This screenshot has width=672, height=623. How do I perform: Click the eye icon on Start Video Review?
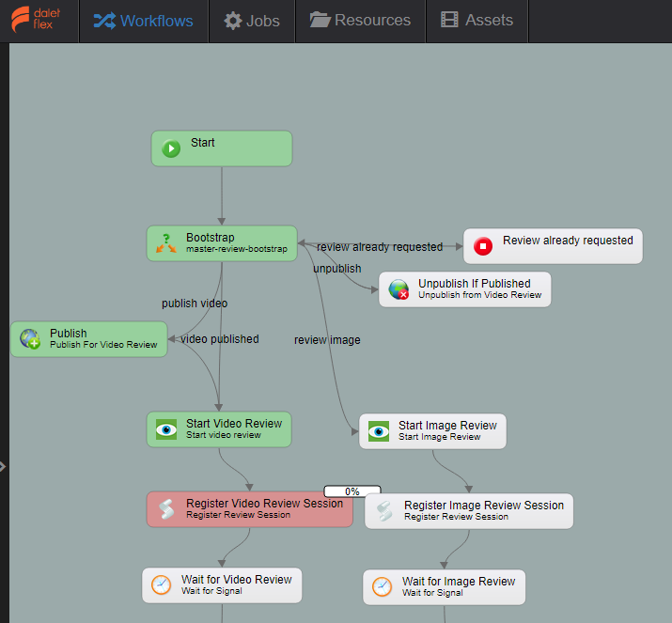coord(166,429)
